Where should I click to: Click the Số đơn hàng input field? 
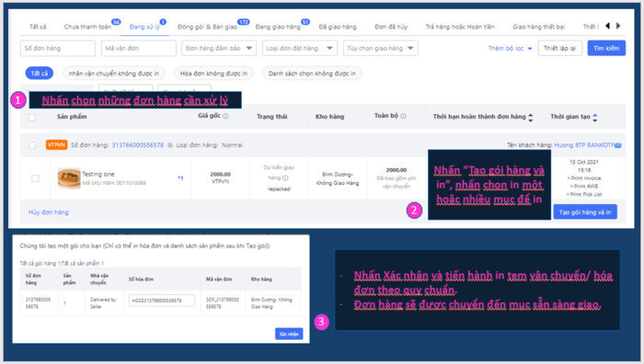tap(57, 48)
